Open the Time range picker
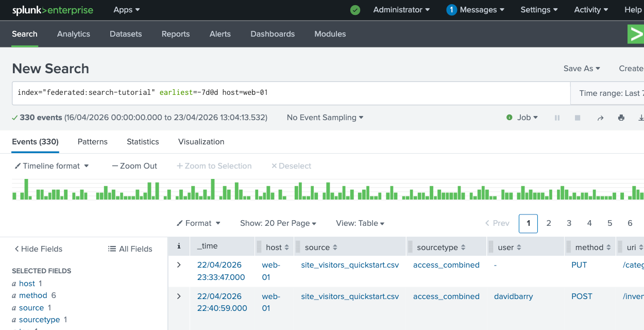 (607, 93)
